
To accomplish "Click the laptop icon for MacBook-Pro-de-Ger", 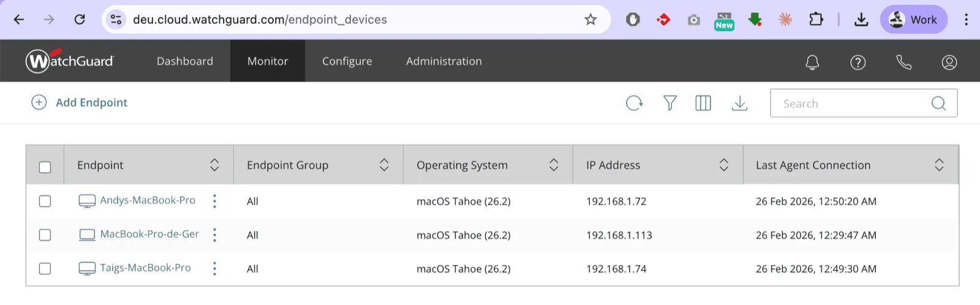I will click(x=87, y=235).
